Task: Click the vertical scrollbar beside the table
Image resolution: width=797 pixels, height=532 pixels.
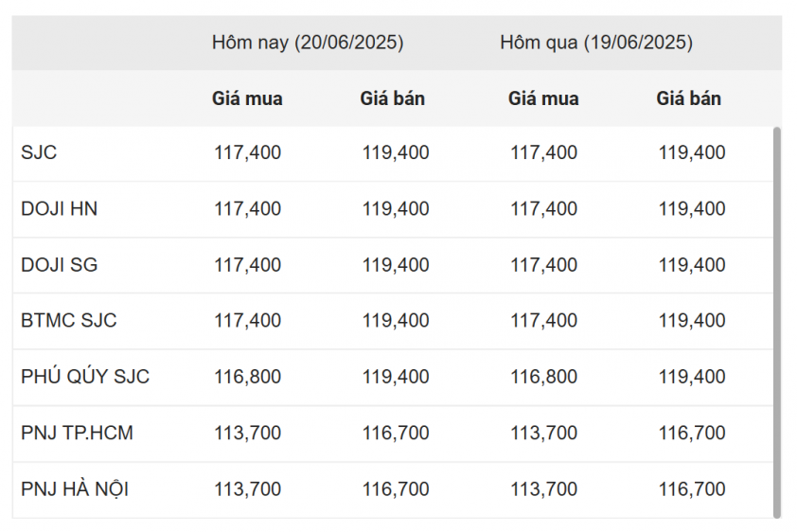Action: [x=776, y=323]
